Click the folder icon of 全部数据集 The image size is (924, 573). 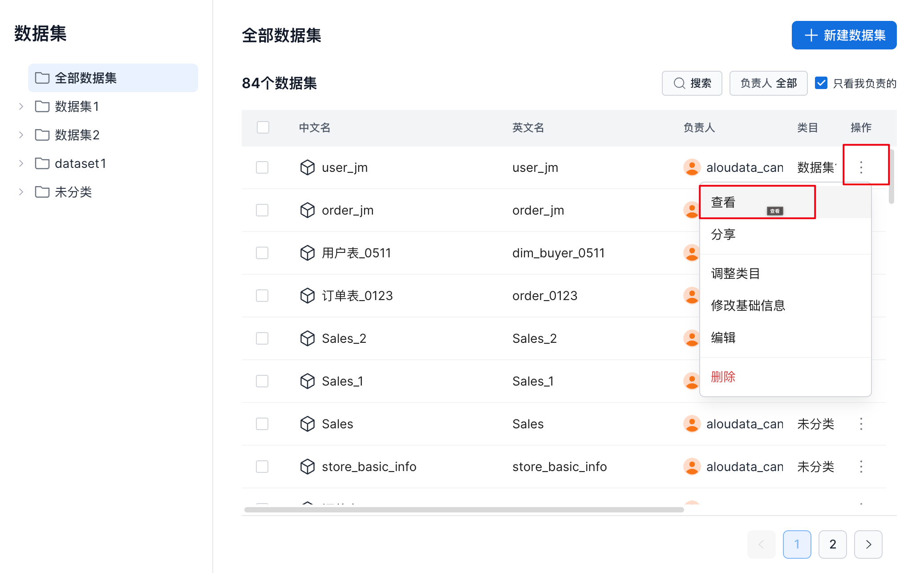tap(42, 78)
